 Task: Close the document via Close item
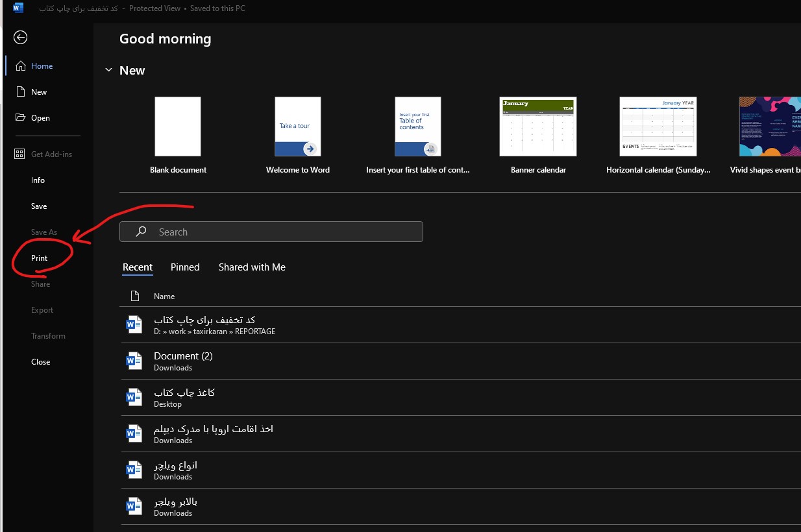(40, 362)
